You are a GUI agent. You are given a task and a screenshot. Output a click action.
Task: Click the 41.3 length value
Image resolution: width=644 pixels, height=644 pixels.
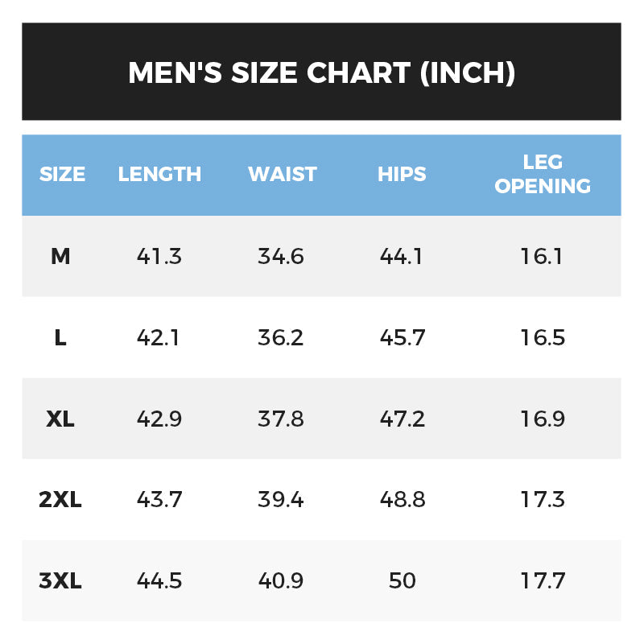click(x=159, y=257)
